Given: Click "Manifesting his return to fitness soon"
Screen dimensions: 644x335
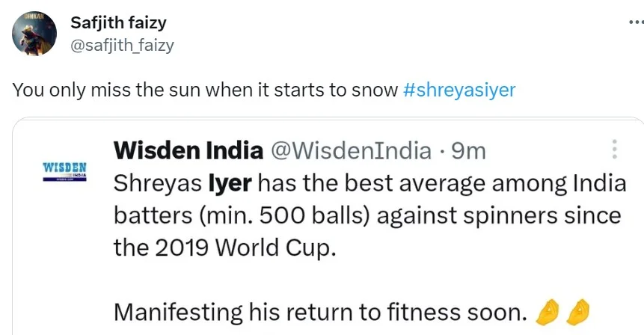Looking at the screenshot, I should coord(321,313).
